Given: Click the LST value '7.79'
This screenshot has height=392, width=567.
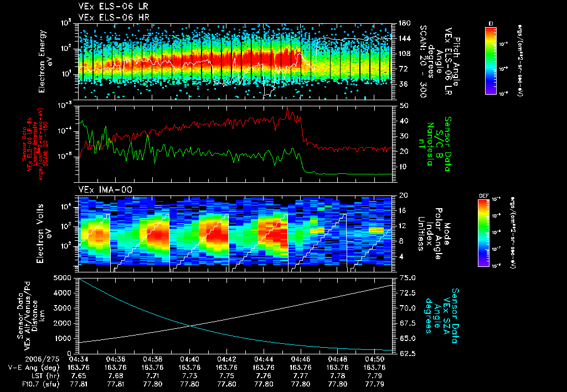Looking at the screenshot, I should click(x=375, y=376).
